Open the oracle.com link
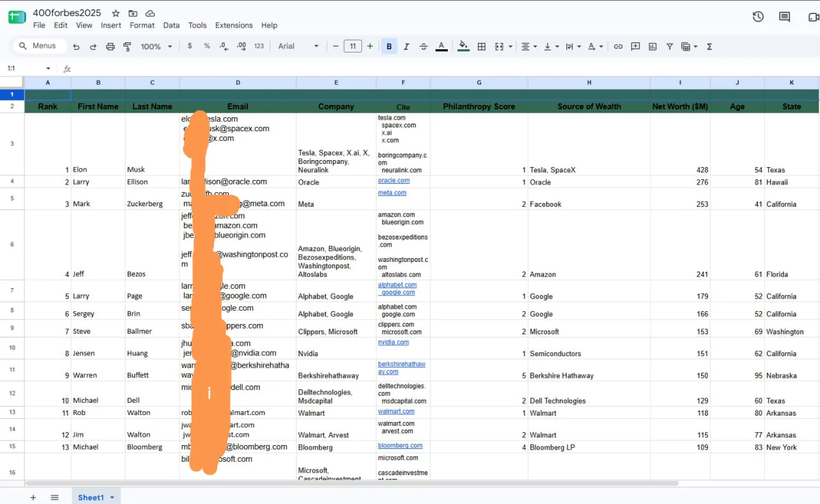Image resolution: width=820 pixels, height=504 pixels. tap(394, 181)
